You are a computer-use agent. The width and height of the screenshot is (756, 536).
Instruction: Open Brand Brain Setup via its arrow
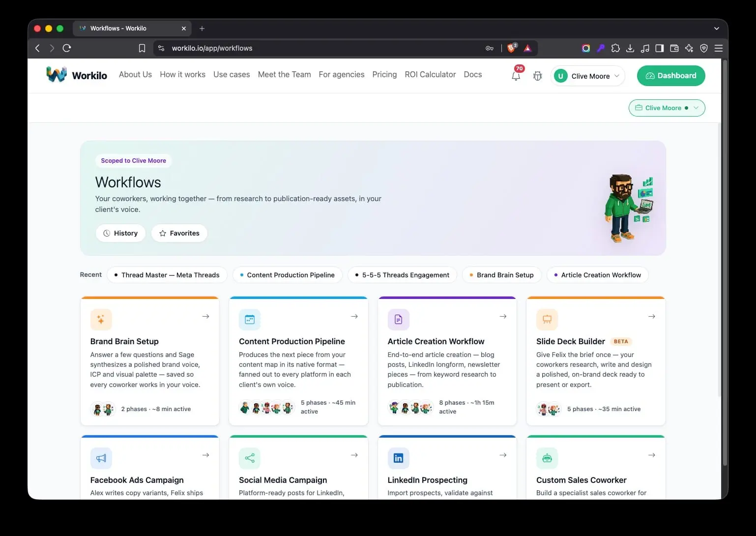[206, 316]
